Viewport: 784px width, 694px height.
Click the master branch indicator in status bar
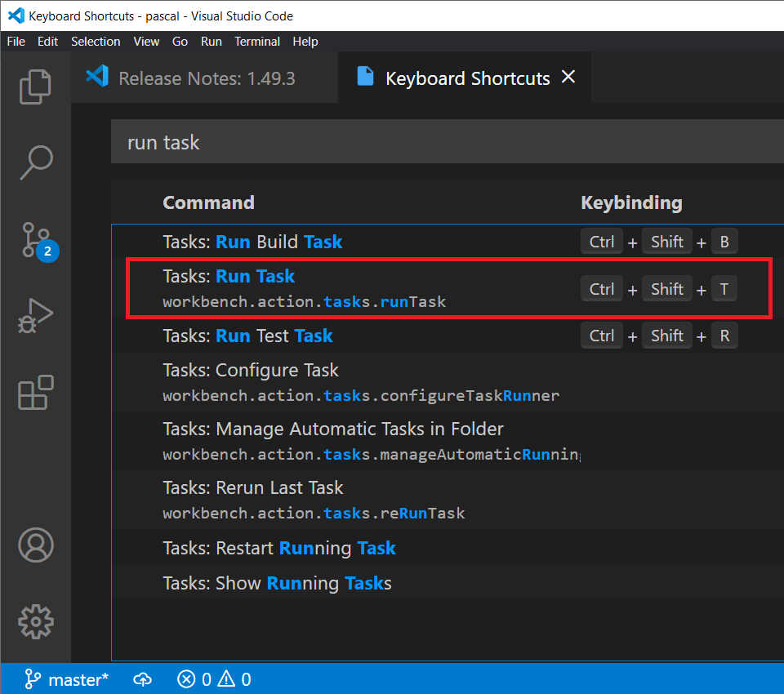[x=73, y=678]
